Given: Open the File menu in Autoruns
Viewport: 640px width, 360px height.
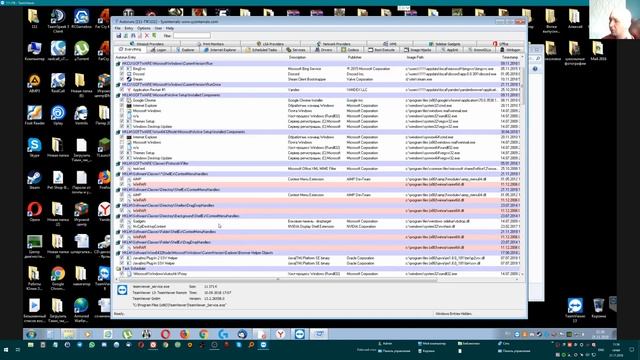Looking at the screenshot, I should click(118, 28).
